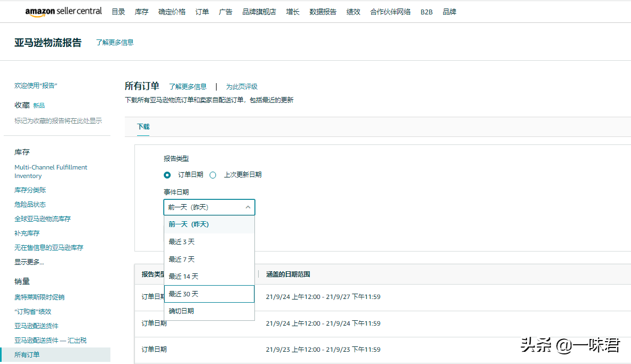Collapse the 事件日期 dropdown box

[x=209, y=207]
